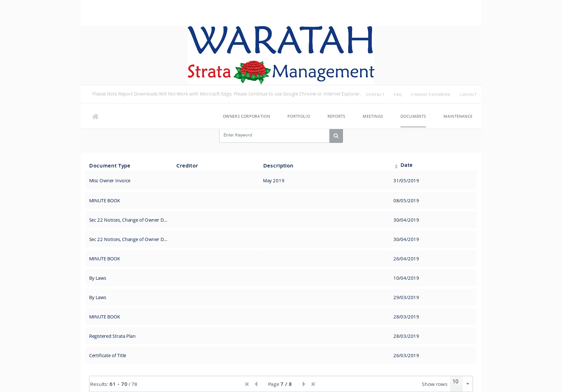Jump to last page of results
Screen dimensions: 562x392
[x=313, y=384]
